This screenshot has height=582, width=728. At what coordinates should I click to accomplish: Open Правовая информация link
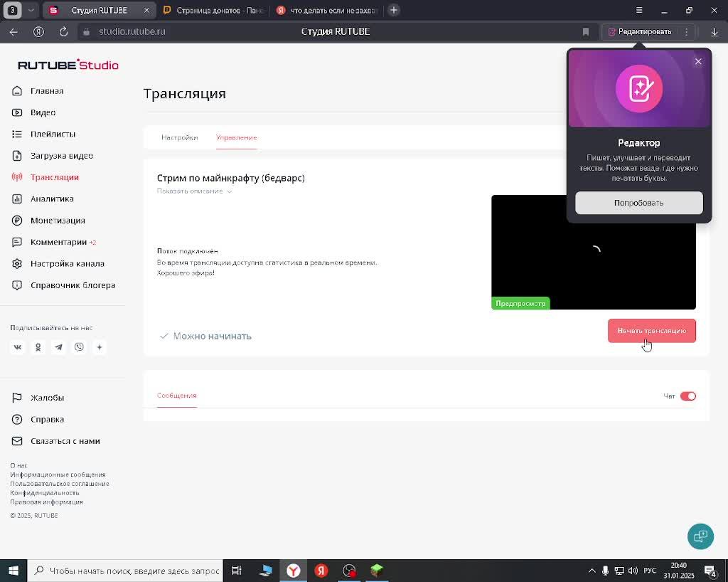coord(46,502)
